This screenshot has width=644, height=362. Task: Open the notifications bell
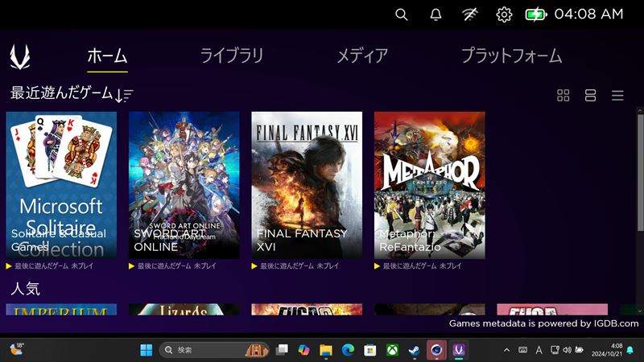[x=436, y=14]
